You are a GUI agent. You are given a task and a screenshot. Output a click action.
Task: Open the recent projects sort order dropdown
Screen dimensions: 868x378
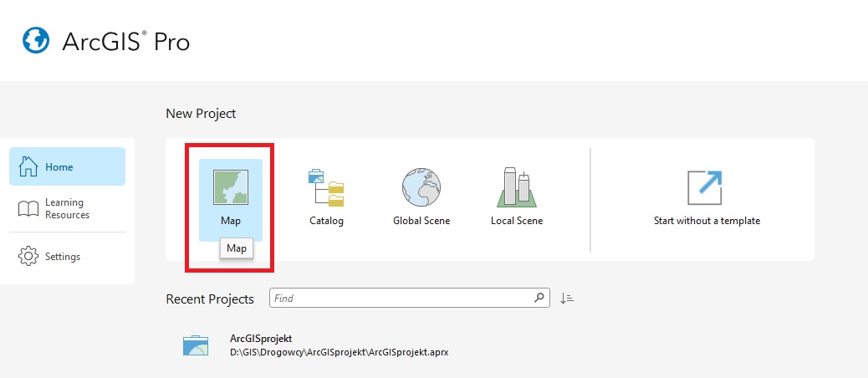point(567,298)
